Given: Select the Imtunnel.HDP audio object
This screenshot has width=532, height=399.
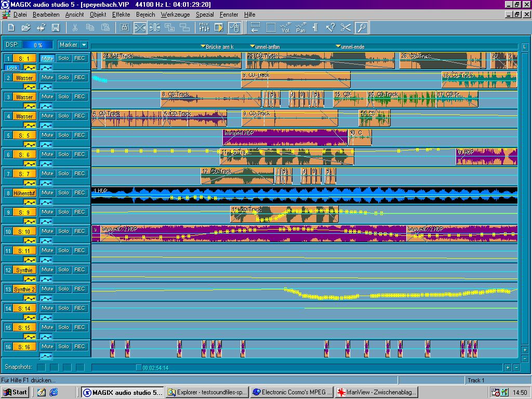Looking at the screenshot, I should click(x=285, y=137).
